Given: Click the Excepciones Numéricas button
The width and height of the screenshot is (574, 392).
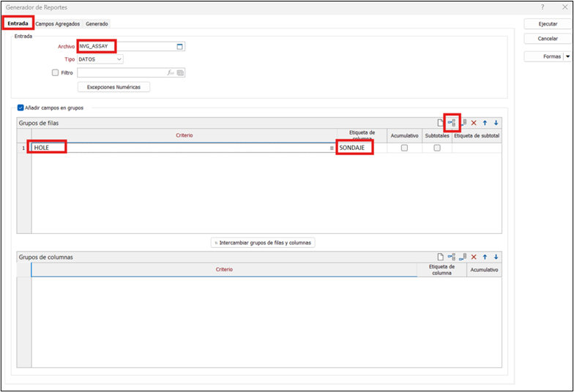Looking at the screenshot, I should coord(113,87).
